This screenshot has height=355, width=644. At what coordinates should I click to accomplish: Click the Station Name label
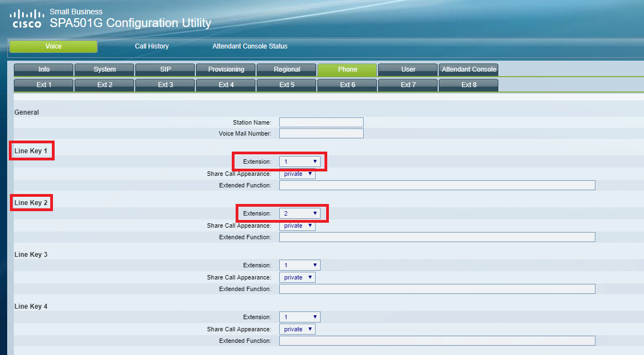click(x=252, y=122)
